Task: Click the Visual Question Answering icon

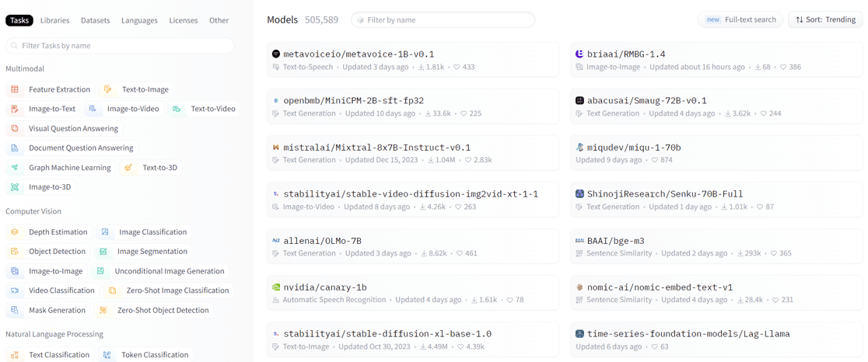Action: (15, 129)
